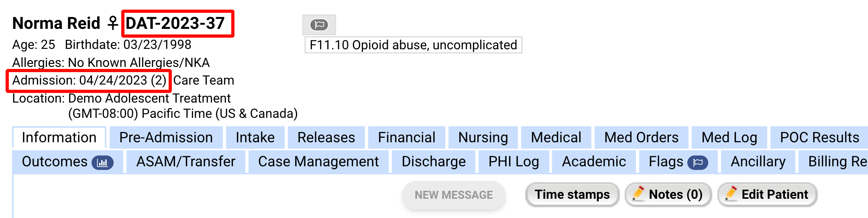The height and width of the screenshot is (218, 868).
Task: View the PHI Log tab
Action: point(513,161)
